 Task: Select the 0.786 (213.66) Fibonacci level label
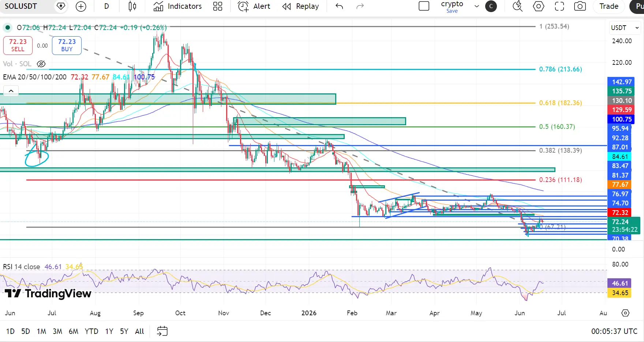coord(560,69)
